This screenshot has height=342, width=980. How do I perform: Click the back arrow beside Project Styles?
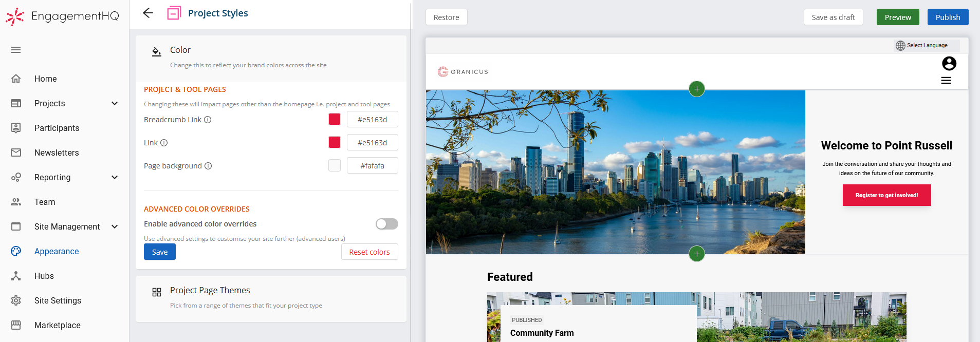[148, 13]
